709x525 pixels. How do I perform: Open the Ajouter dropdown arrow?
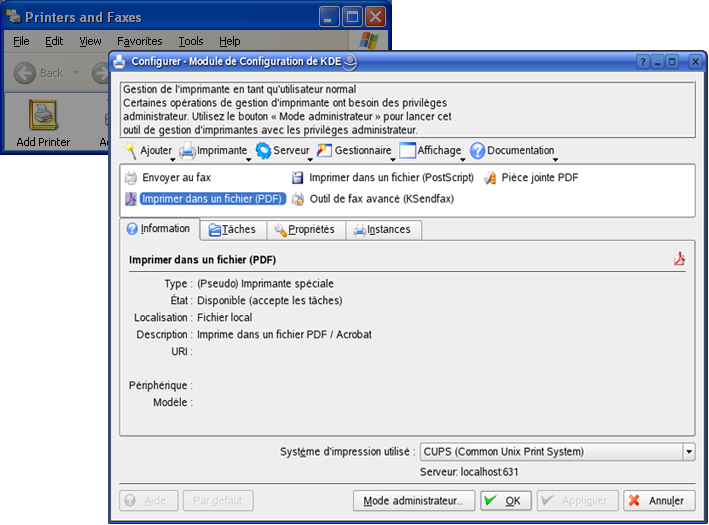pyautogui.click(x=172, y=160)
